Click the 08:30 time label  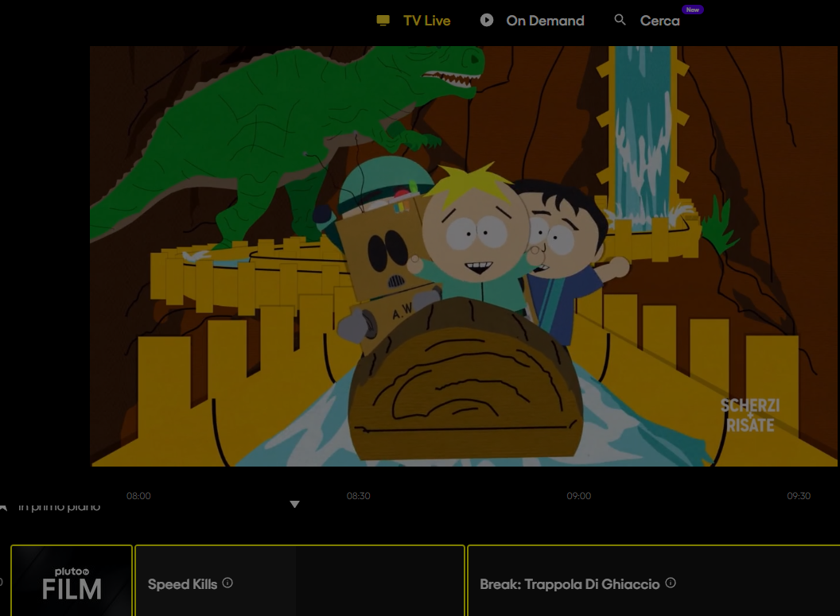coord(359,496)
